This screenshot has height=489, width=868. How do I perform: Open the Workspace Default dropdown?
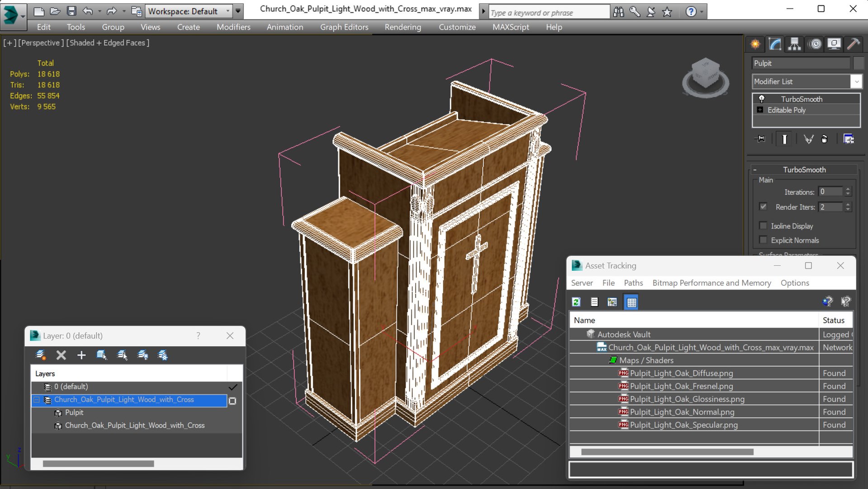click(x=189, y=11)
